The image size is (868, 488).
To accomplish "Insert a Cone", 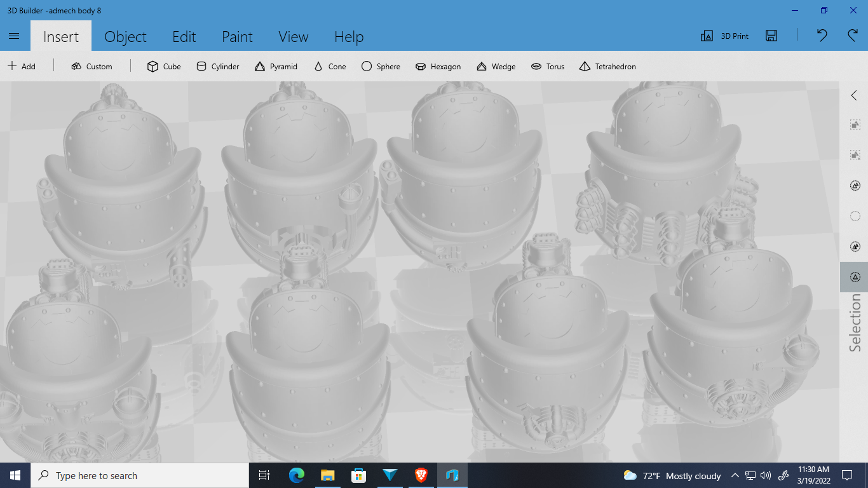I will 330,66.
